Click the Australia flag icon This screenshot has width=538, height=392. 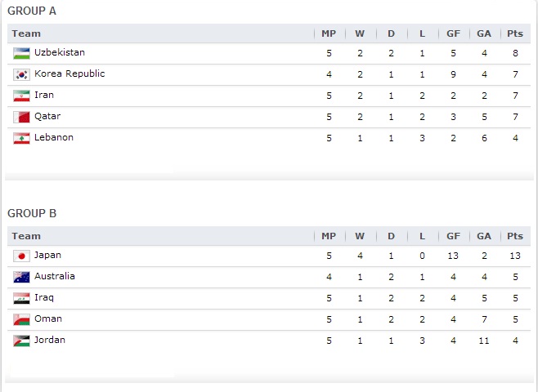tap(22, 277)
